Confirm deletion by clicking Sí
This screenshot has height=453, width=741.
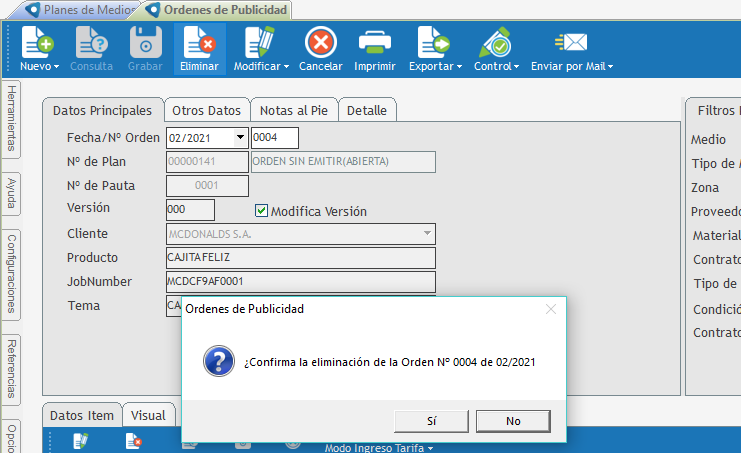pos(431,421)
